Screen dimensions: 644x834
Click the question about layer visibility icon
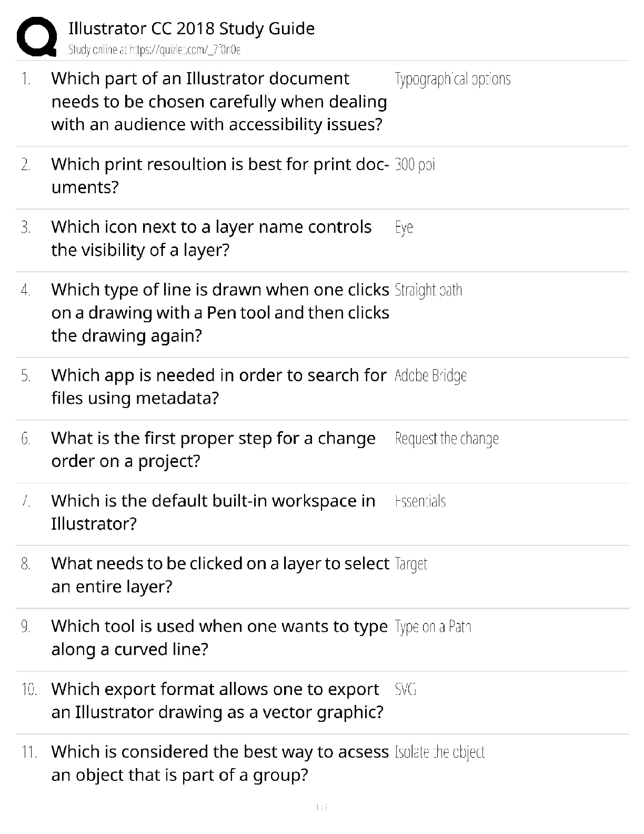tap(211, 238)
